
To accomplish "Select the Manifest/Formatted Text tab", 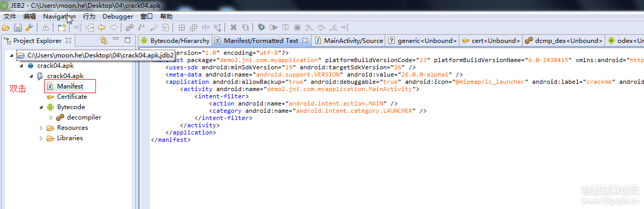I will tap(261, 40).
